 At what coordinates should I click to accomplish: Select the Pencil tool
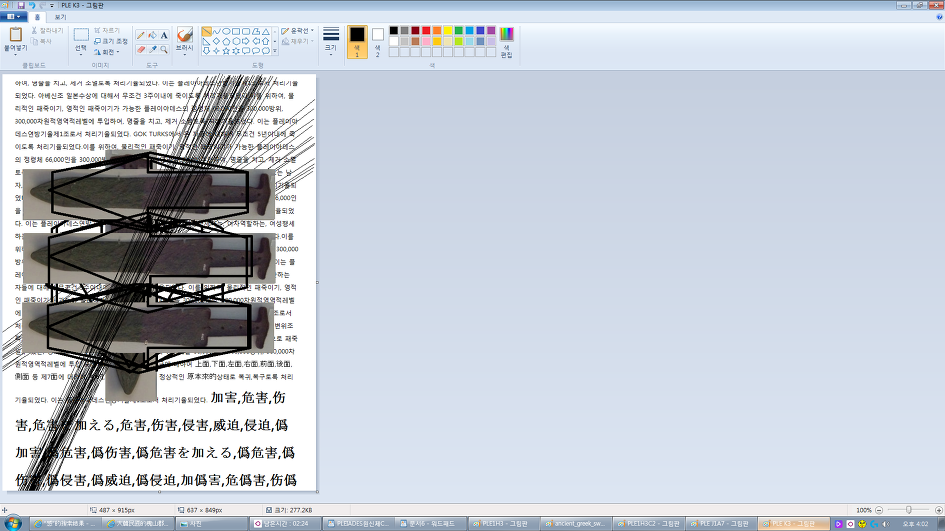pos(141,35)
